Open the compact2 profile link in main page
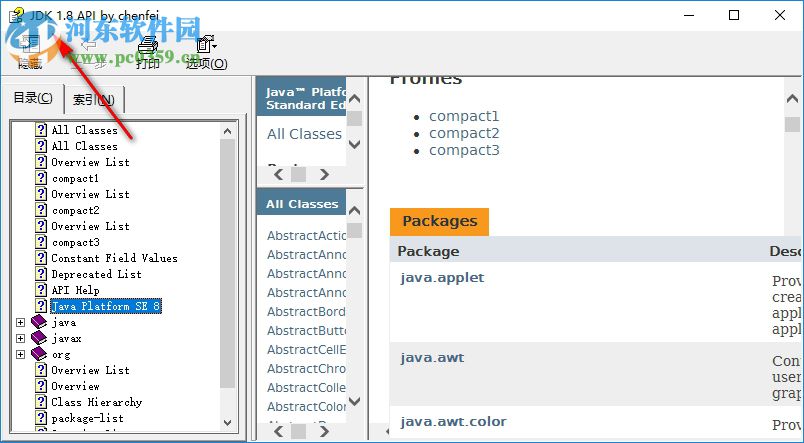This screenshot has width=804, height=443. pyautogui.click(x=464, y=133)
